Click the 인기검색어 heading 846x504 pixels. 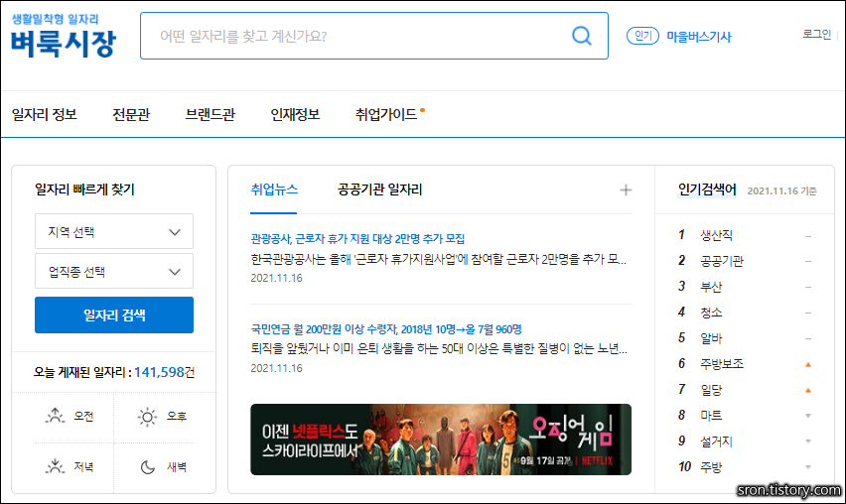(707, 189)
